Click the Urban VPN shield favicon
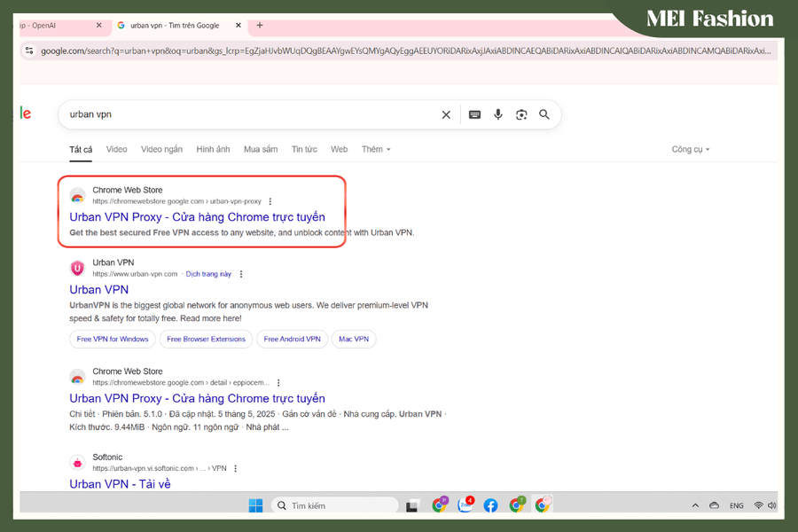 coord(77,268)
